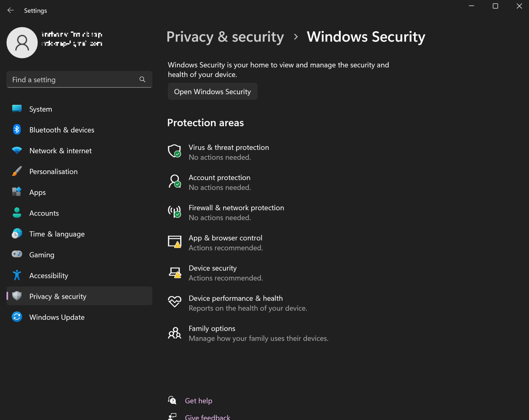The image size is (529, 420).
Task: Click the Gaming controller icon
Action: pos(17,254)
